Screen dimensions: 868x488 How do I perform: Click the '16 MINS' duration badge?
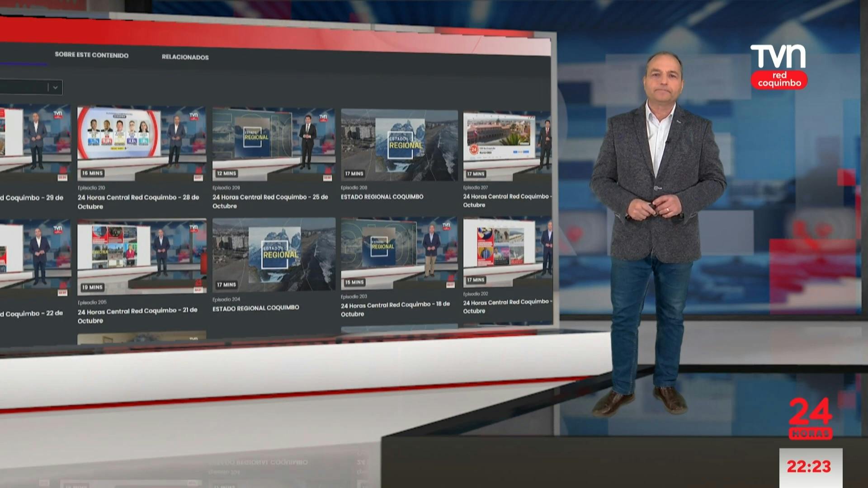[93, 173]
